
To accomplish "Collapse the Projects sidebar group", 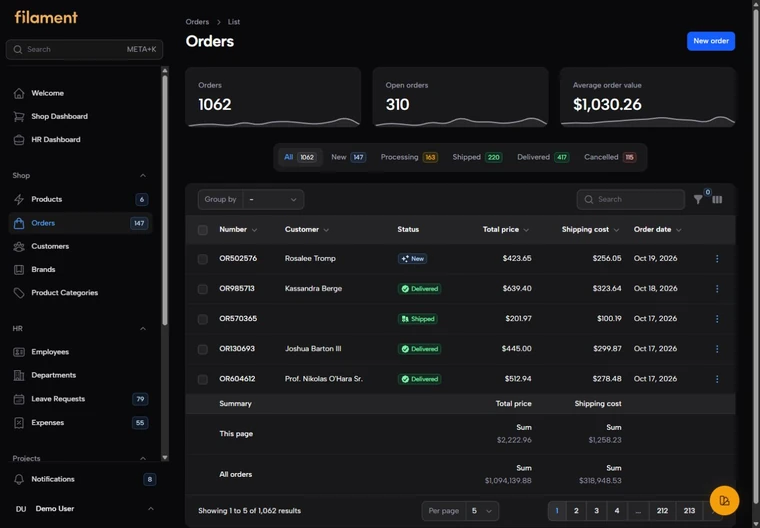I will point(142,458).
